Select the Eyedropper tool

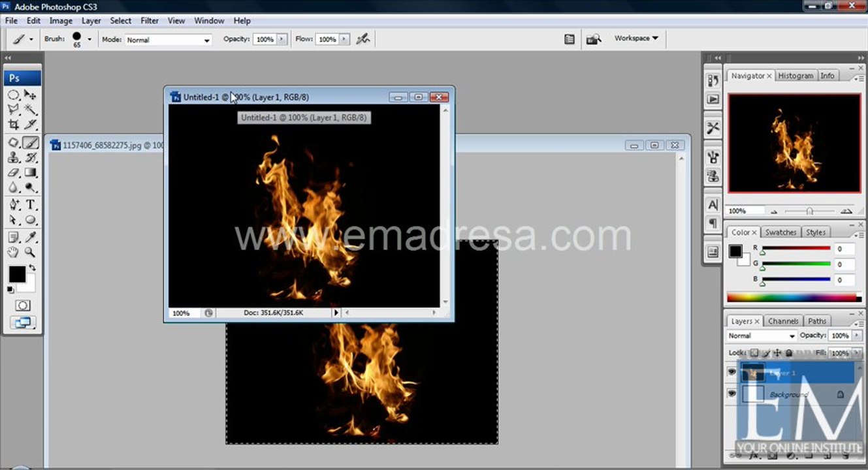pos(30,237)
